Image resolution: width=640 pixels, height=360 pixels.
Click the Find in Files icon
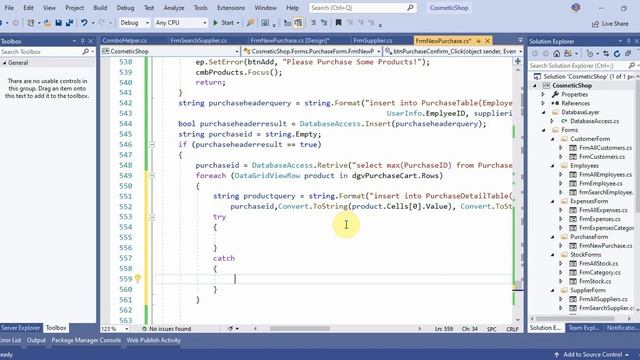coord(251,23)
